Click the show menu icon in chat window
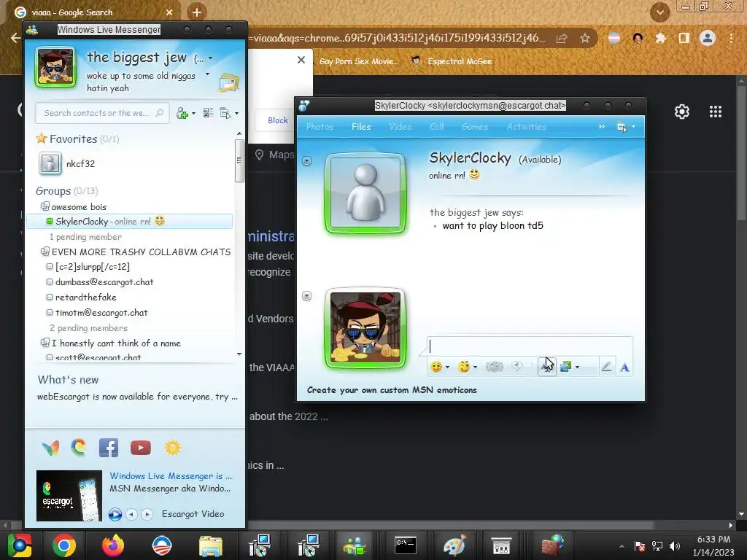This screenshot has width=747, height=560. click(x=622, y=127)
